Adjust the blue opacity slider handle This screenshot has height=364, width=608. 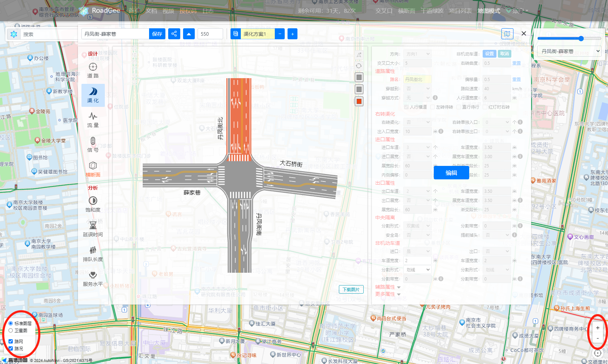point(581,38)
